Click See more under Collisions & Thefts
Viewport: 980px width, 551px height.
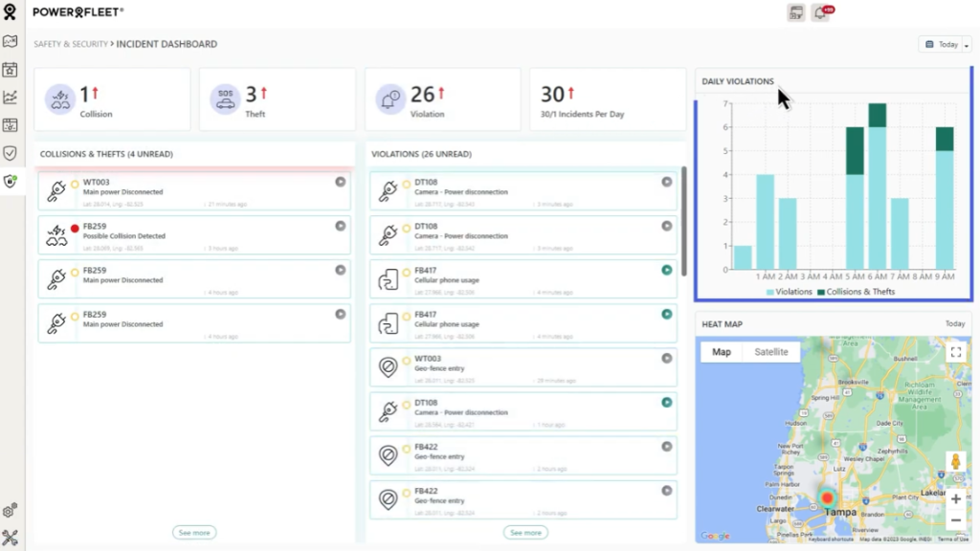tap(193, 533)
